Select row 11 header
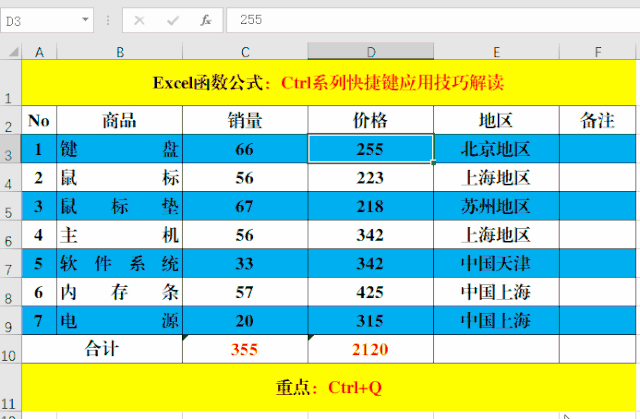The image size is (640, 419). click(x=11, y=388)
